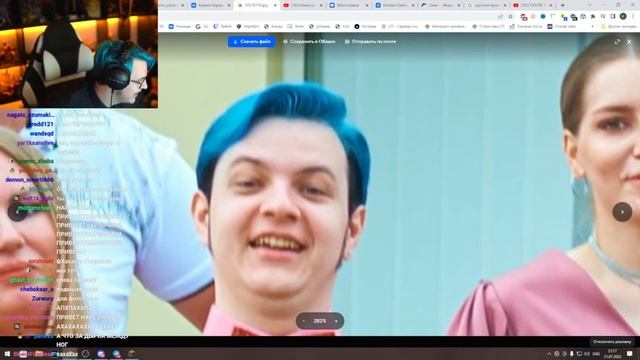The width and height of the screenshot is (640, 360).
Task: Click "Отправить по почте" in the viewer toolbar
Action: pyautogui.click(x=370, y=42)
